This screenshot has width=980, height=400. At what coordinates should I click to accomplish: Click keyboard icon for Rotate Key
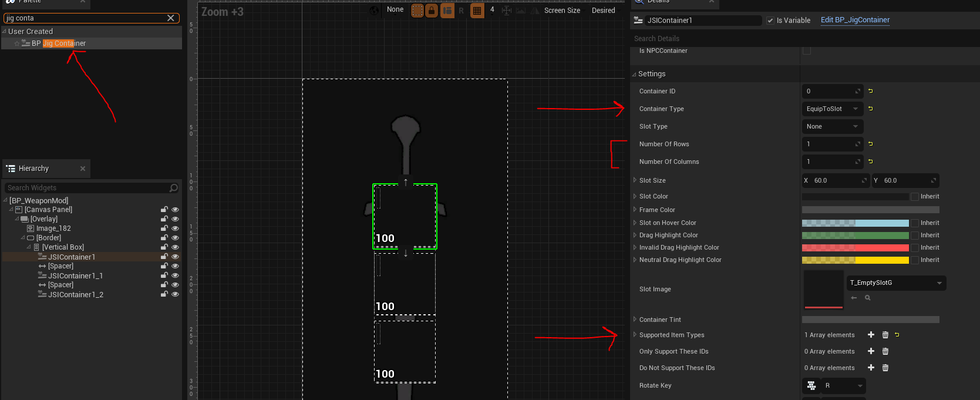(811, 385)
